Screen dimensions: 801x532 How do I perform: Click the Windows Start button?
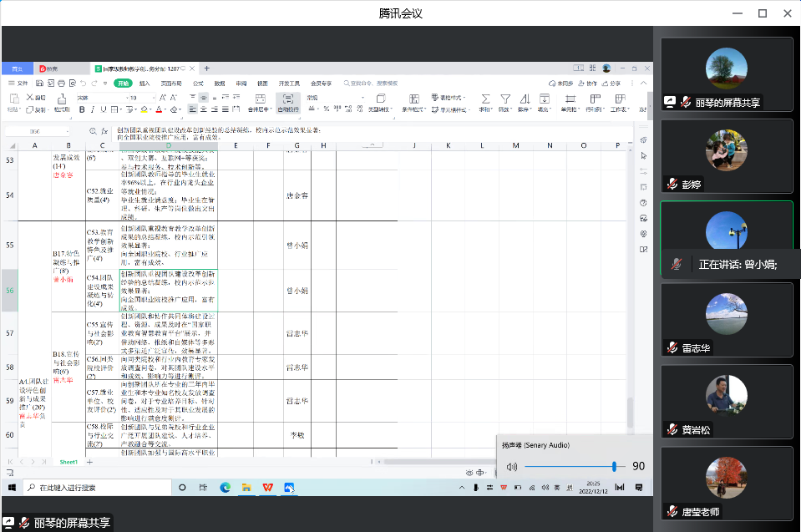[12, 488]
